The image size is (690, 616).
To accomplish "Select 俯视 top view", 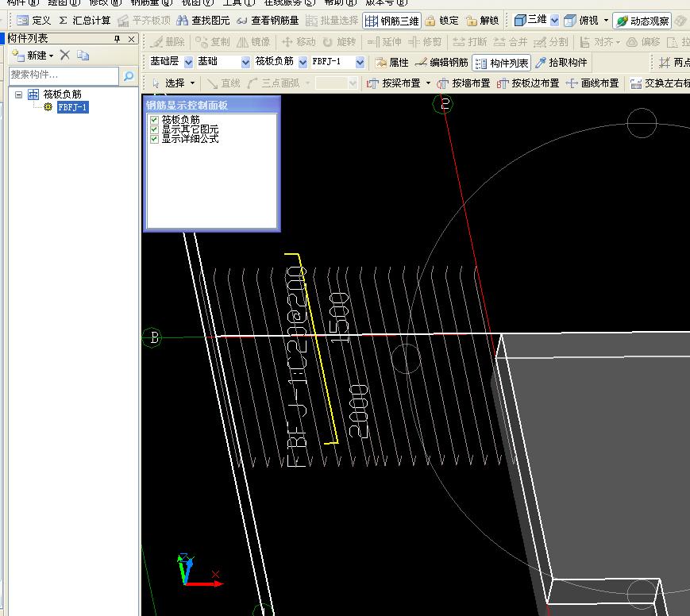I will 581,20.
